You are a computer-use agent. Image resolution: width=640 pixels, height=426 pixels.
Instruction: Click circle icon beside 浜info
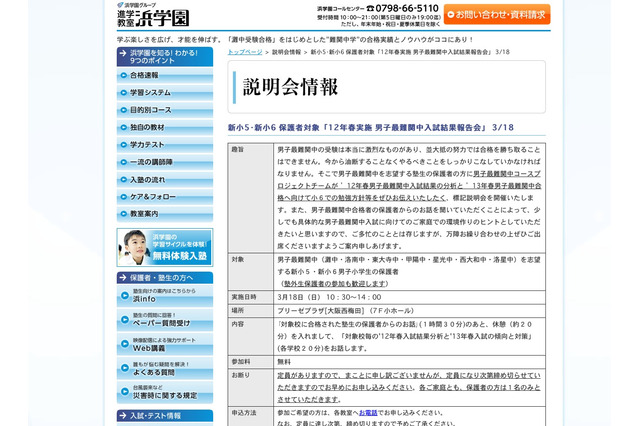(x=125, y=295)
